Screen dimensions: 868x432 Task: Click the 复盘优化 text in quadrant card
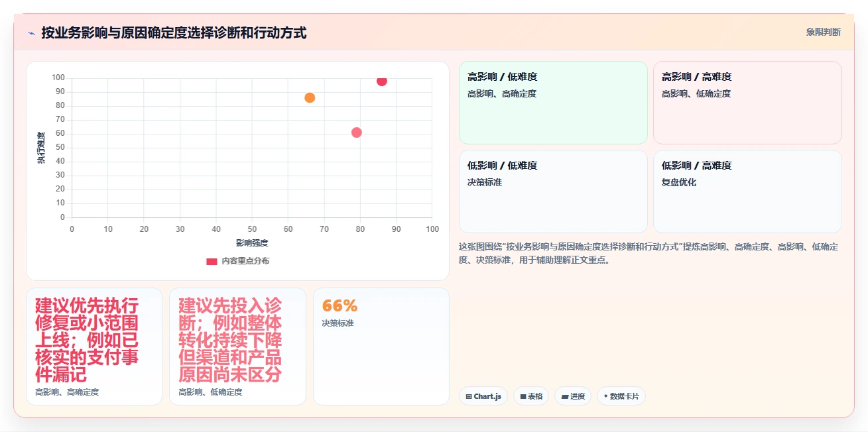pyautogui.click(x=679, y=182)
